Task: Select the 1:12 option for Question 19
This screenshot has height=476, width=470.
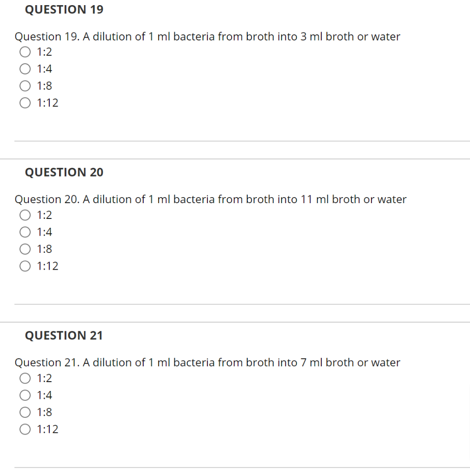Action: coord(25,103)
